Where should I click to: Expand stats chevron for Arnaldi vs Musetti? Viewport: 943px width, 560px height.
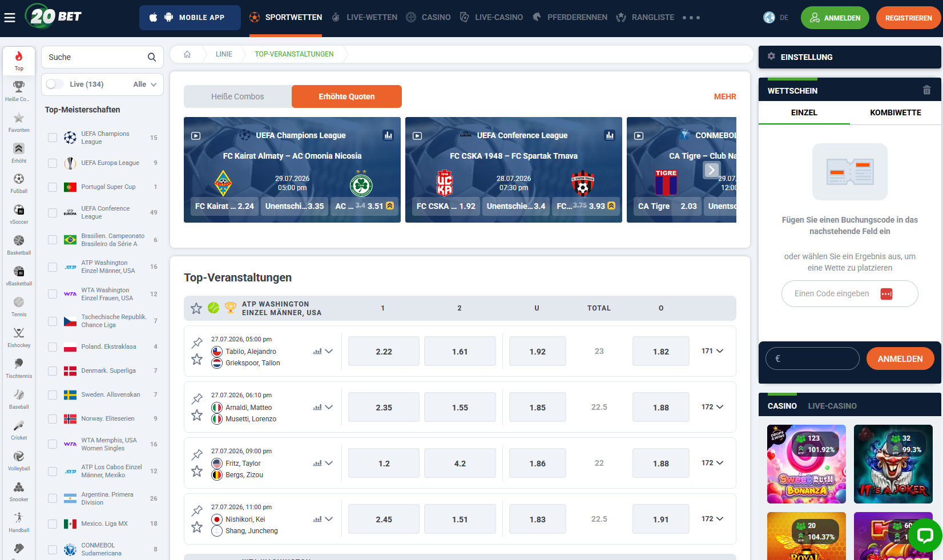[329, 408]
